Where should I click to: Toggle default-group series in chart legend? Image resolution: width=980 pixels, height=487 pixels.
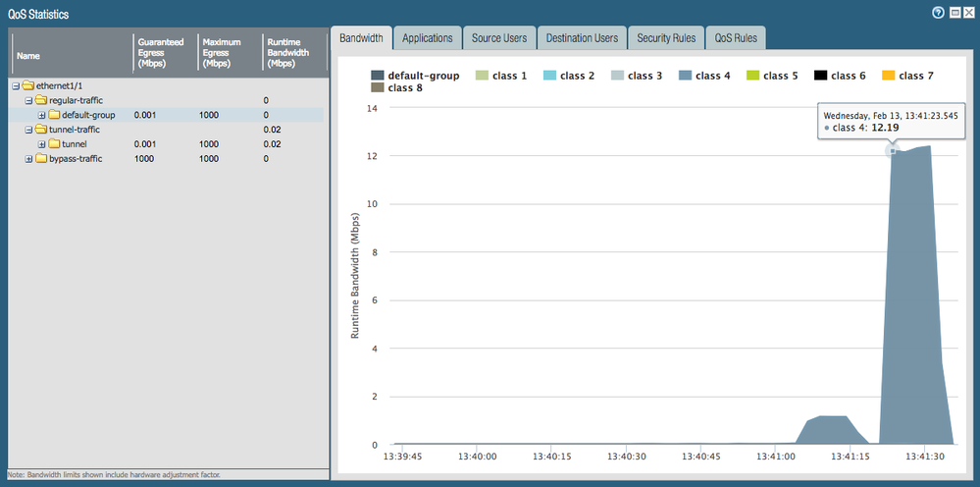415,76
